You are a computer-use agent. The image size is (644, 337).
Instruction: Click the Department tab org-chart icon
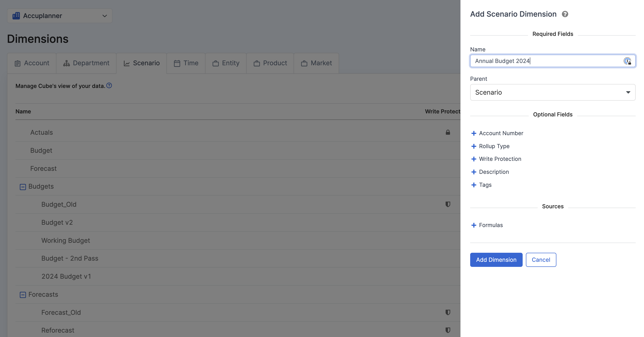pos(66,63)
